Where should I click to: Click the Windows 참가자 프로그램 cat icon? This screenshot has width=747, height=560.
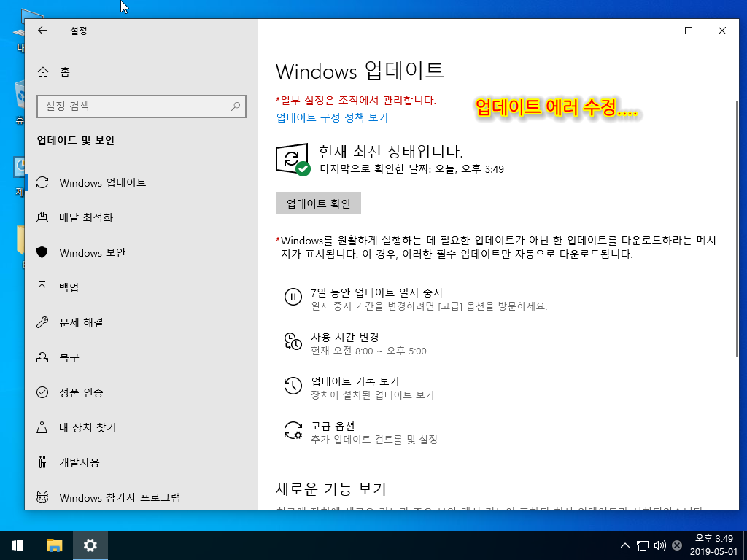pyautogui.click(x=42, y=497)
